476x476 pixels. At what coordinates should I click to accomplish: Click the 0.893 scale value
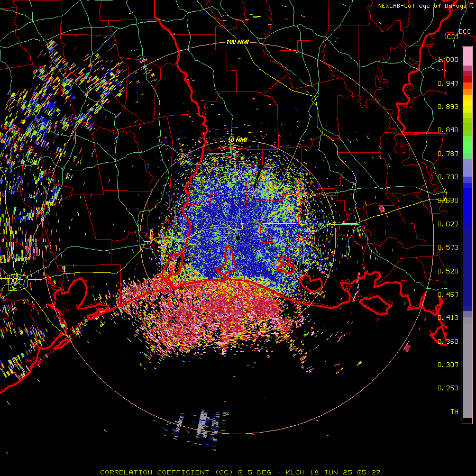pos(448,106)
